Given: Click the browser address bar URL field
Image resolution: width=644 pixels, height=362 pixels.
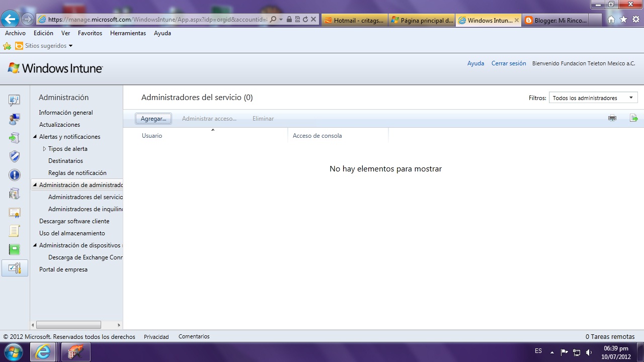Looking at the screenshot, I should pyautogui.click(x=157, y=20).
